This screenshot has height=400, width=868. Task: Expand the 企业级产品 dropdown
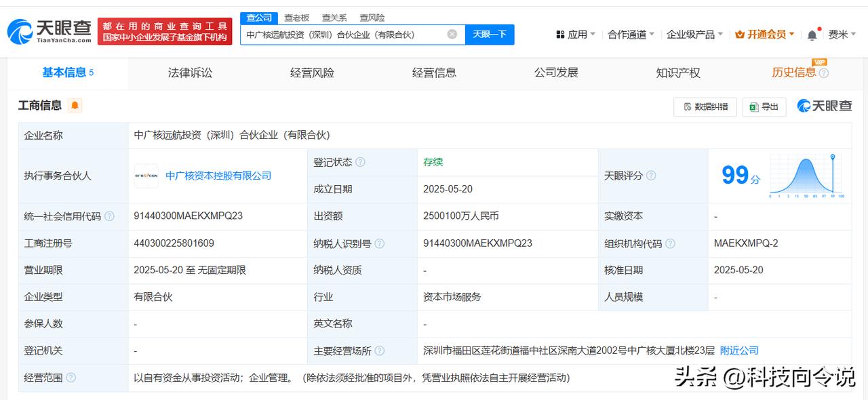(694, 35)
